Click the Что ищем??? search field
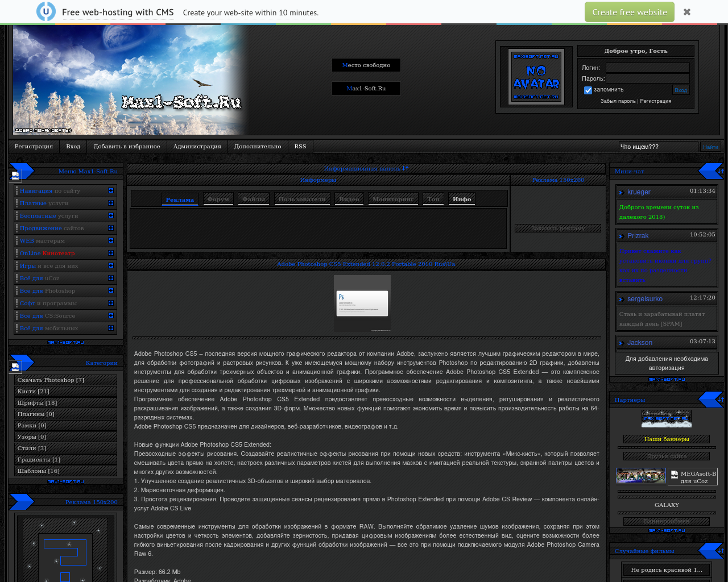The height and width of the screenshot is (582, 728). (659, 147)
